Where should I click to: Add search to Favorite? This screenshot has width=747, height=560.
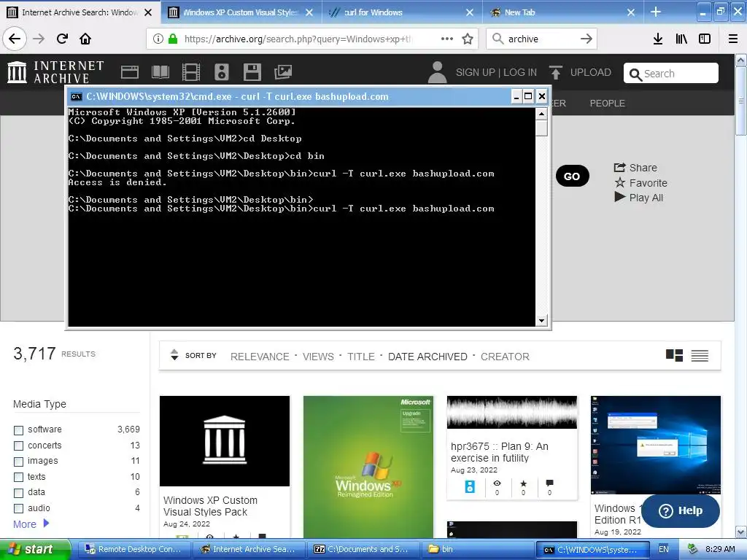[x=640, y=183]
